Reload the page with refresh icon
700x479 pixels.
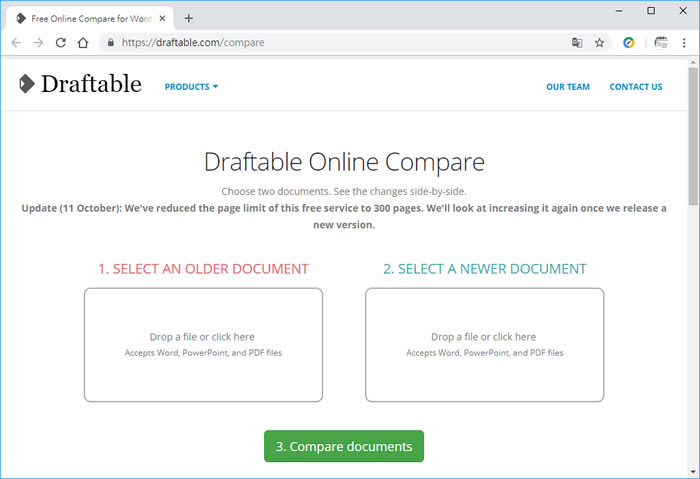(61, 43)
